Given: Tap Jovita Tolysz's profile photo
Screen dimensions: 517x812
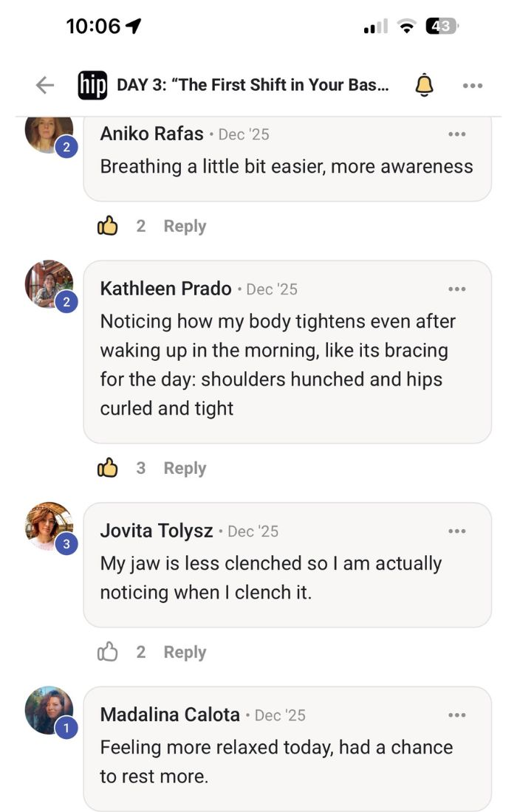Looking at the screenshot, I should point(49,526).
